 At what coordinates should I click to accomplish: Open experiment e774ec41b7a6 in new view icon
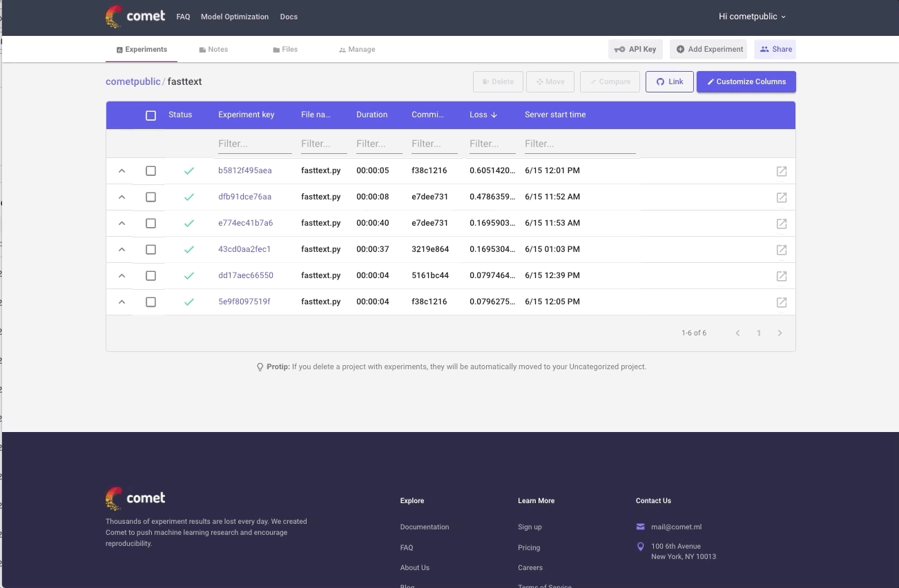point(782,224)
